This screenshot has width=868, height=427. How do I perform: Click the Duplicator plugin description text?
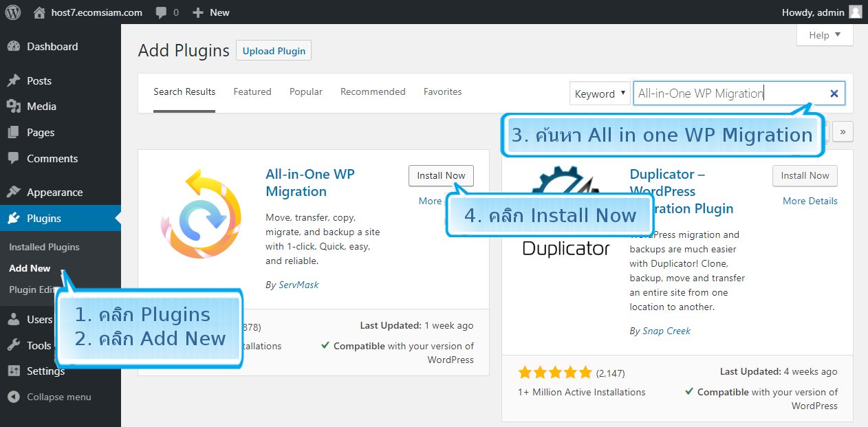pos(687,271)
